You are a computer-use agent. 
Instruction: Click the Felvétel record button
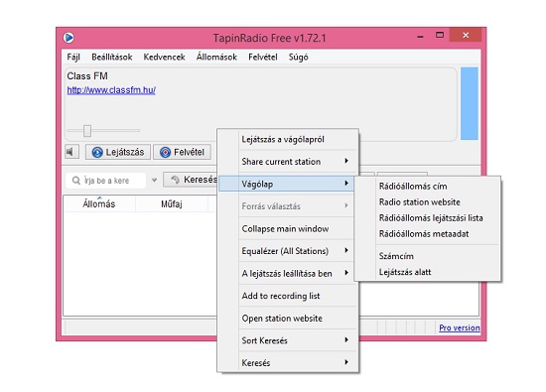tap(182, 152)
